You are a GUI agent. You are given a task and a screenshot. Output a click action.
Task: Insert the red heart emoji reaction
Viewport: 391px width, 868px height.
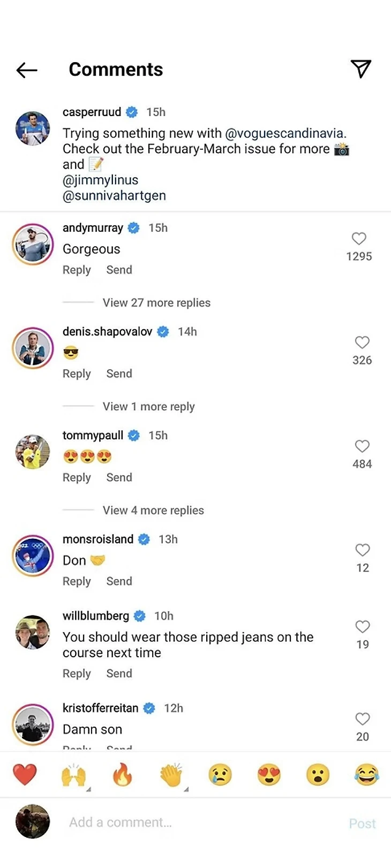[25, 774]
